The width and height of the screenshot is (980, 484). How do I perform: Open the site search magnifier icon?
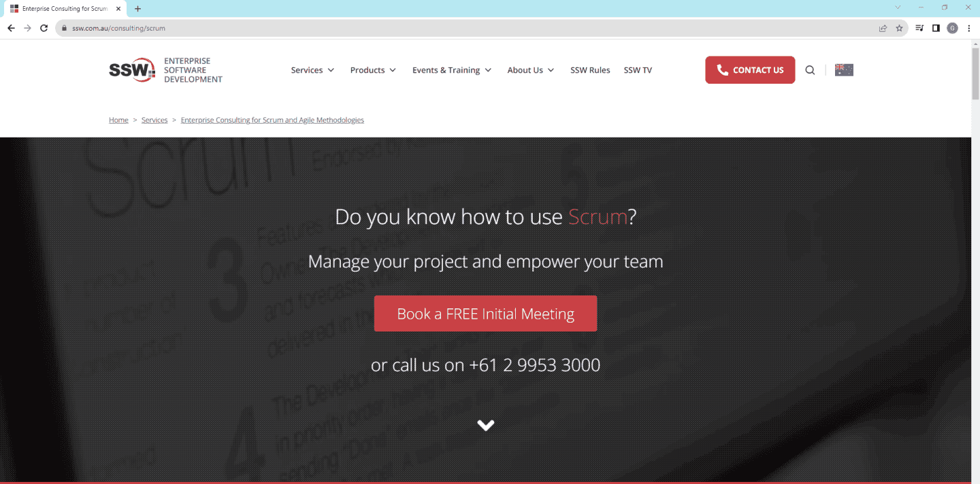click(810, 70)
